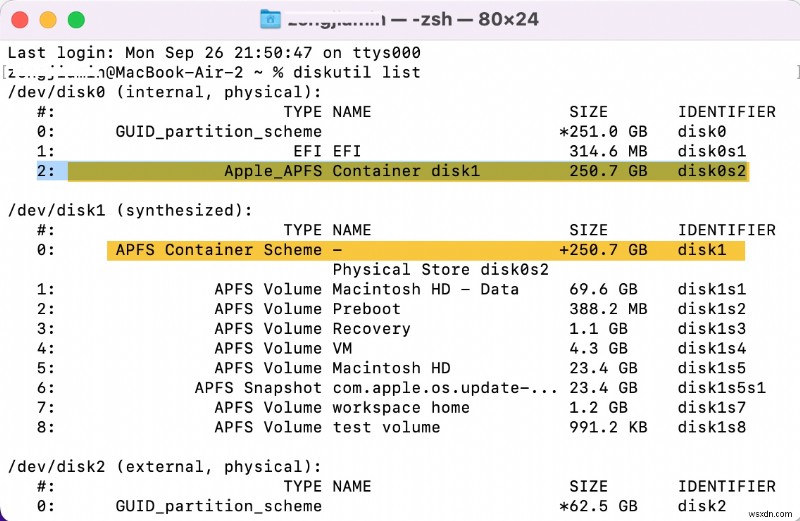Click the "disk0s2" identifier in highlighted row

[x=712, y=171]
